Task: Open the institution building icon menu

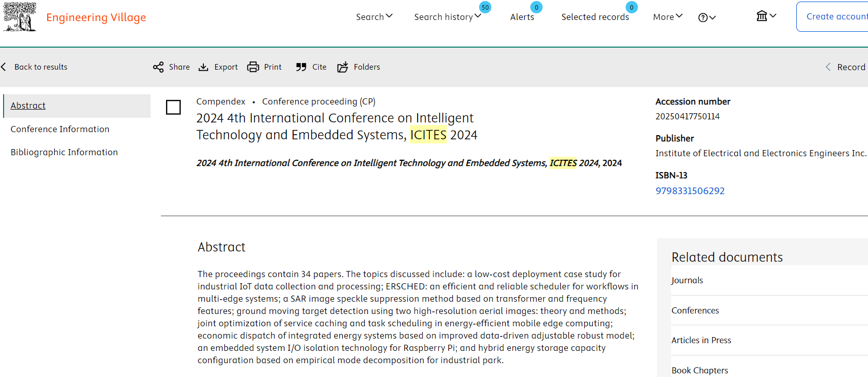Action: point(762,16)
